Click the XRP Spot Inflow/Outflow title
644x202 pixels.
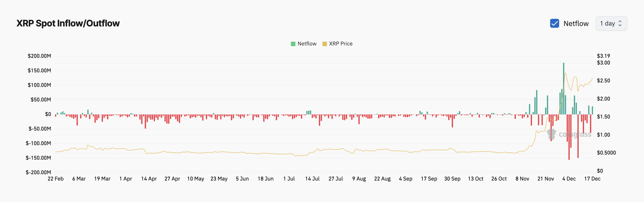pyautogui.click(x=68, y=23)
